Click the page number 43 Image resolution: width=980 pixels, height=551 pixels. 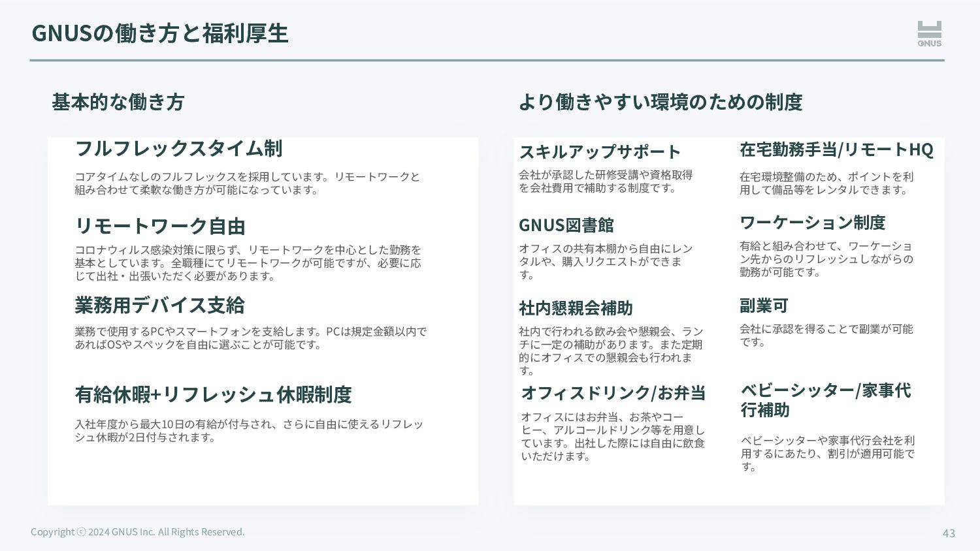[x=949, y=533]
